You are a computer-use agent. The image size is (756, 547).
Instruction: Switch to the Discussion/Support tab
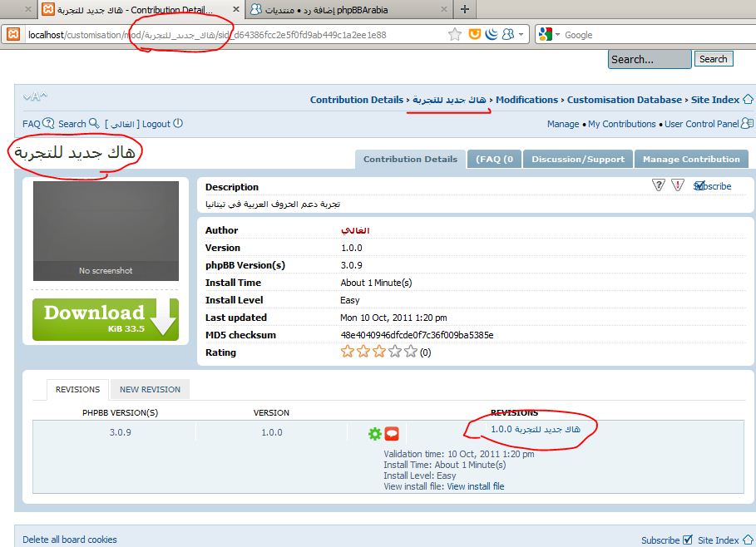pos(577,160)
